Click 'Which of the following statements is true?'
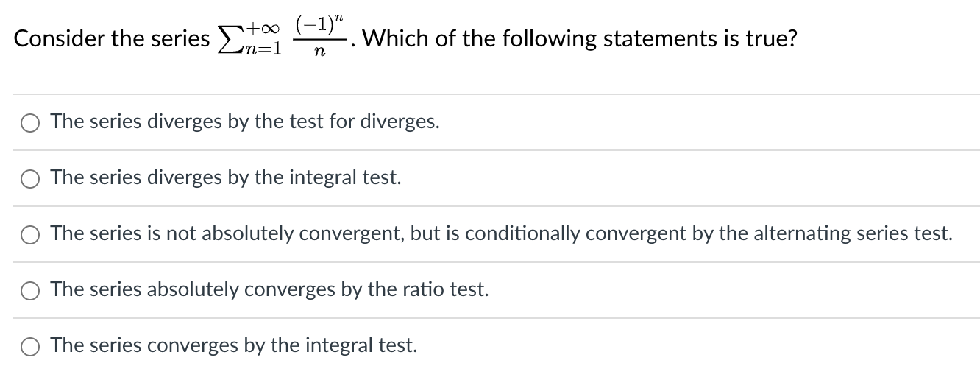This screenshot has width=980, height=380. click(x=580, y=39)
